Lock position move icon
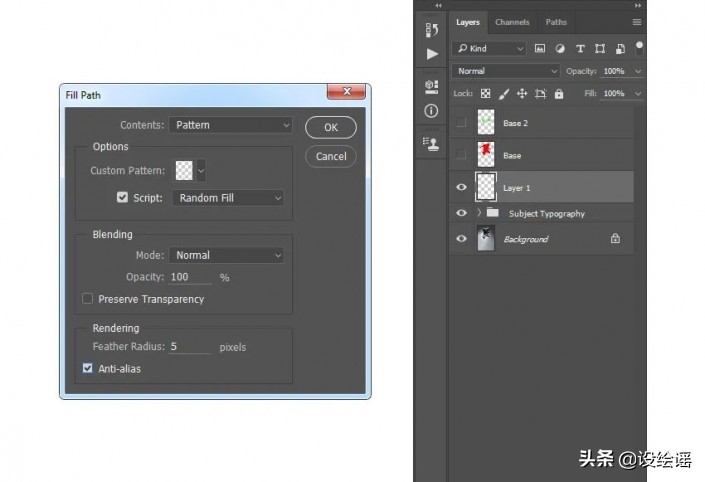Screen dimensions: 705x482 tap(522, 94)
